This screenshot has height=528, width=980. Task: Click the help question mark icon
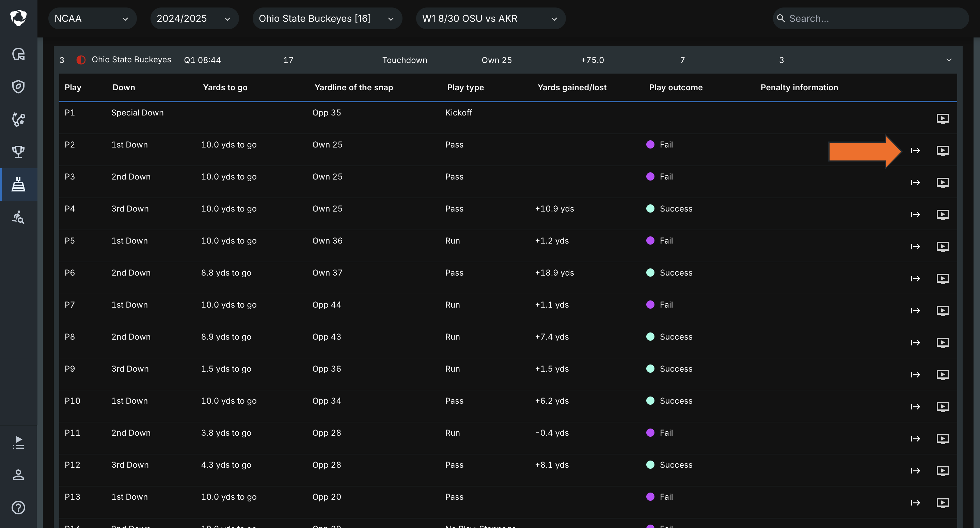[18, 508]
